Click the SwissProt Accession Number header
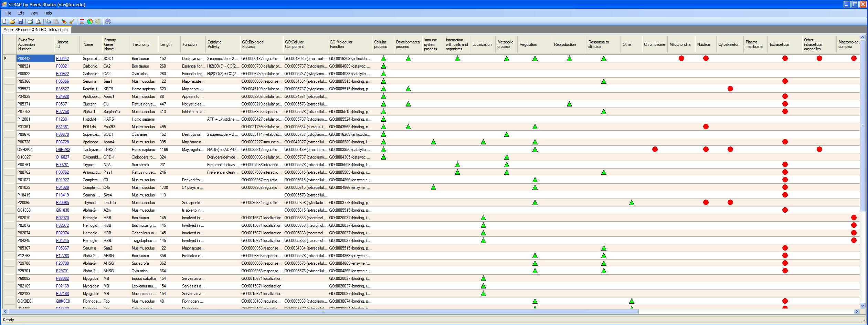868x325 pixels. coord(35,44)
